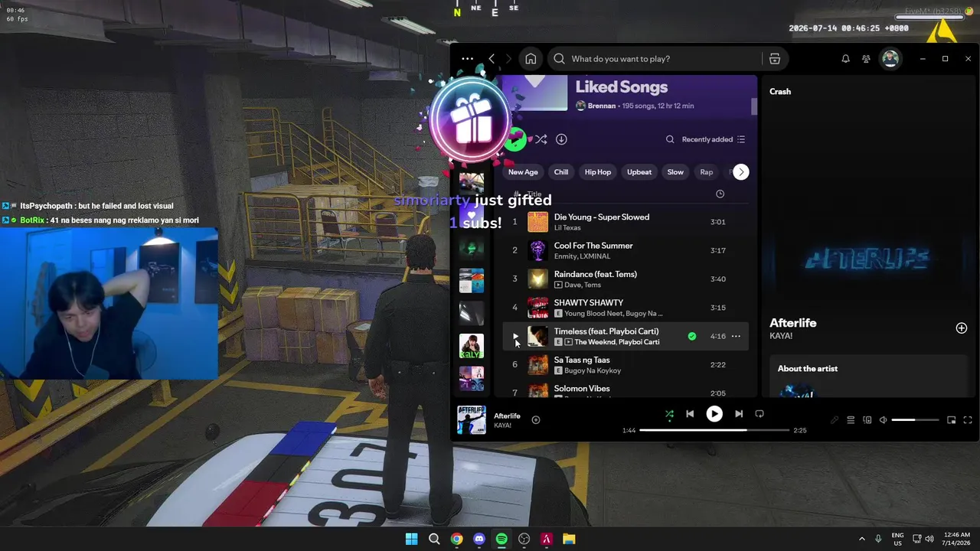Filter Liked Songs by Hip Hop

pyautogui.click(x=598, y=172)
